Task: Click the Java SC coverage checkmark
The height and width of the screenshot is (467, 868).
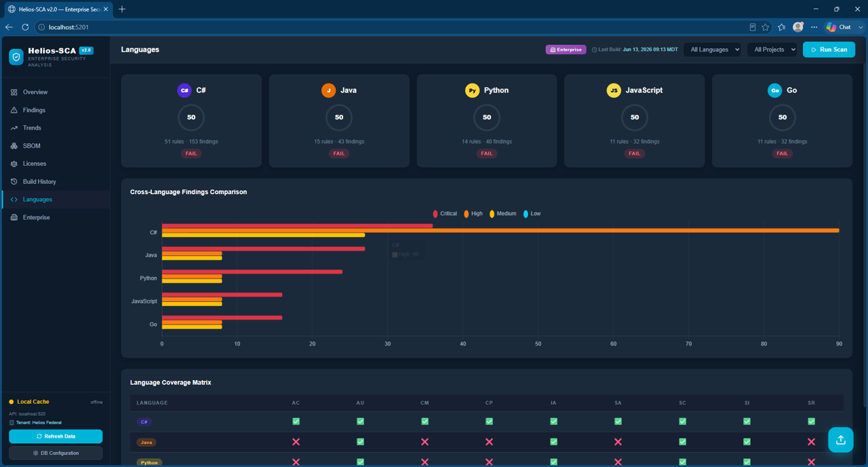Action: 682,442
